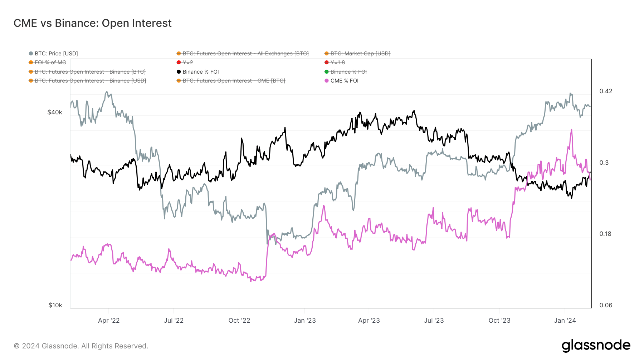Click the Jan '24 x-axis label

point(565,321)
